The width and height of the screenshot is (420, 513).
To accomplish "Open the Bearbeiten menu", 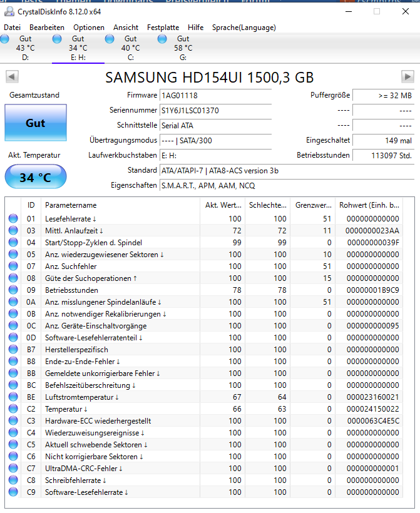I will (x=47, y=28).
